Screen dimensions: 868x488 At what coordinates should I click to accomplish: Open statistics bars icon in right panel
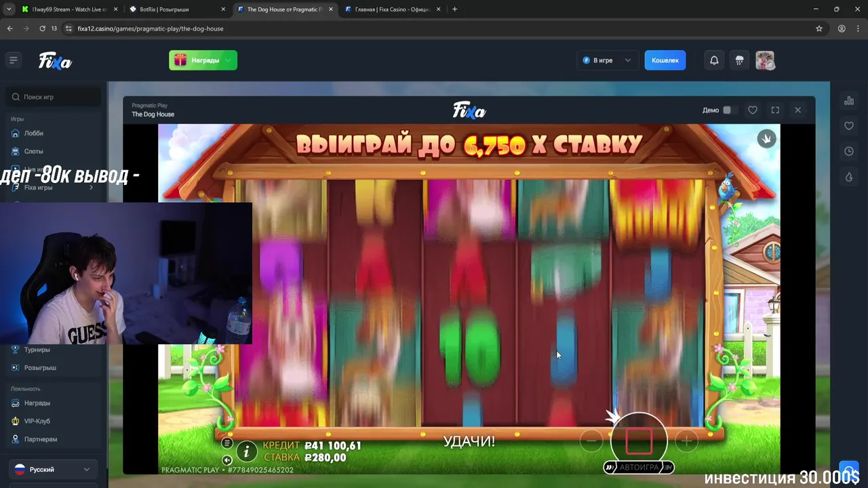(x=849, y=100)
